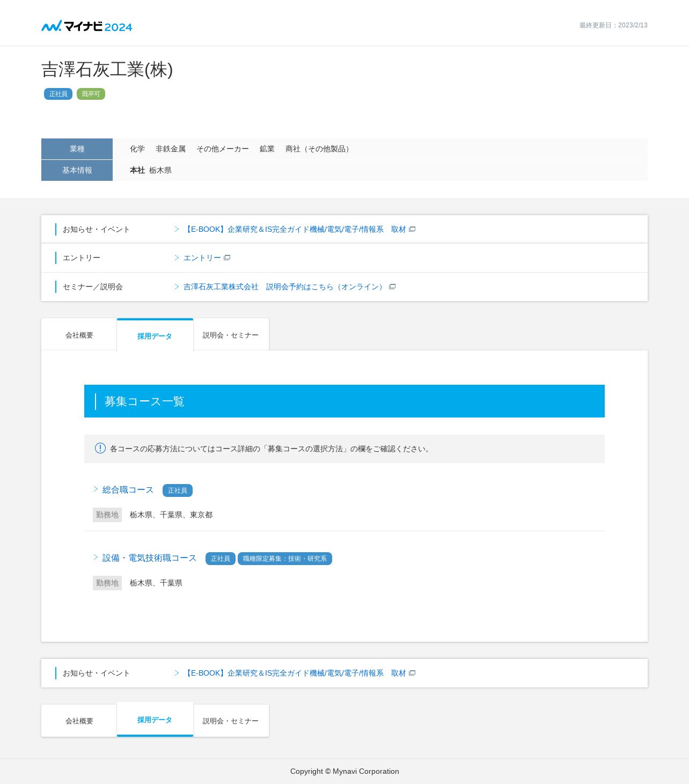Click info icon in course notice box

[x=100, y=448]
